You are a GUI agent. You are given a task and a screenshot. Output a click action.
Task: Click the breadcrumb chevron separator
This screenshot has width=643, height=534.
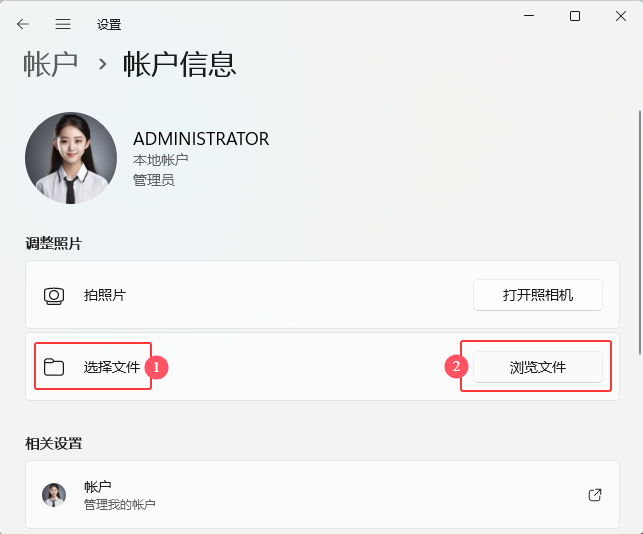pyautogui.click(x=102, y=65)
